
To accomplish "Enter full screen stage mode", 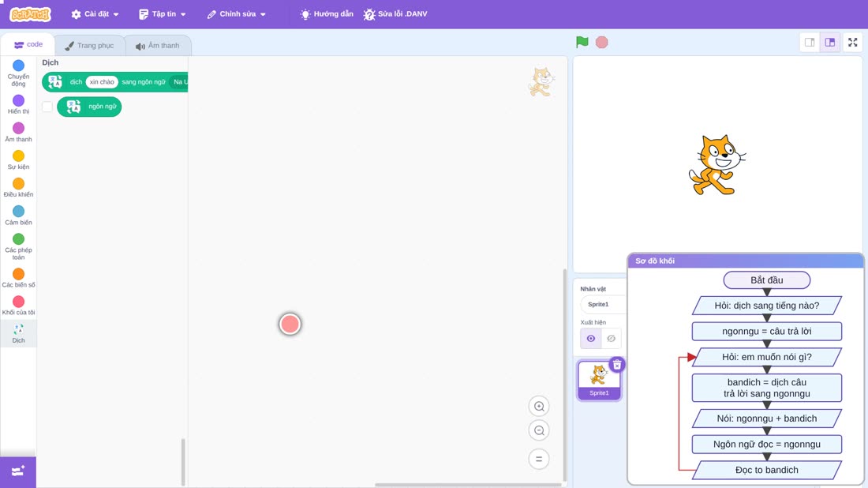I will (852, 42).
